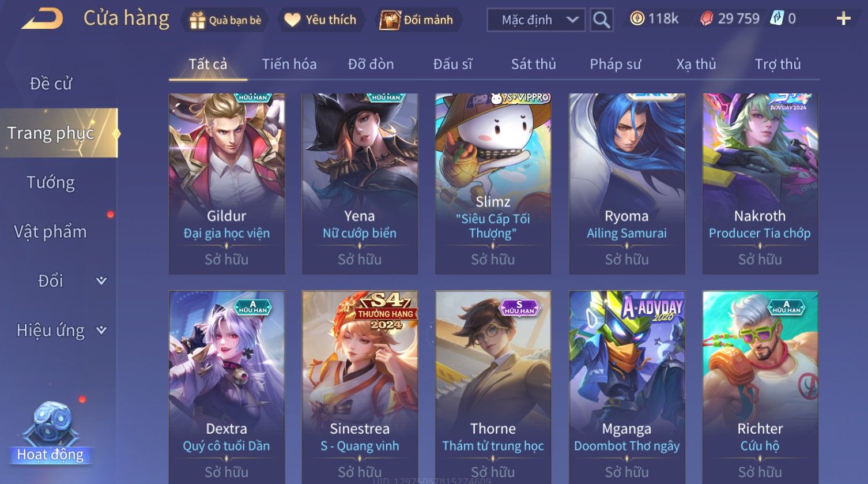Click the gold coin balance 118k
Viewport: 868px width, 484px height.
tap(654, 19)
